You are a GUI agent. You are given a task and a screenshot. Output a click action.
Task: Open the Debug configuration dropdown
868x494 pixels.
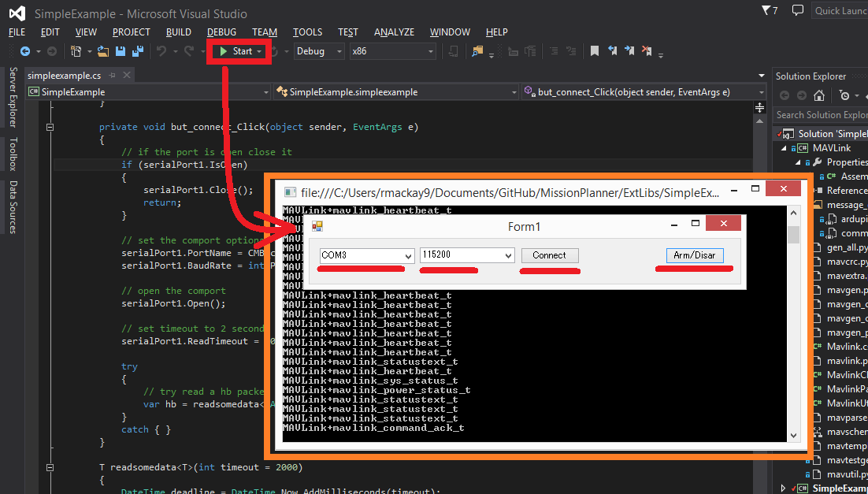tap(319, 51)
